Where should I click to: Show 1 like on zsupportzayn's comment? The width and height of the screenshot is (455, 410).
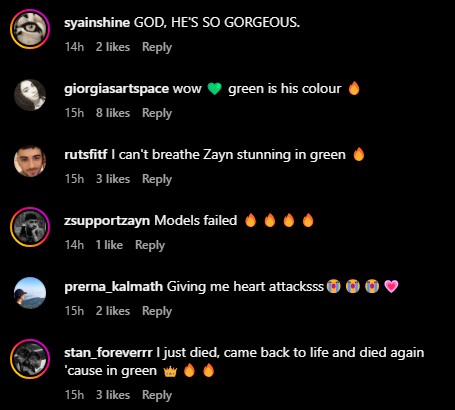[x=109, y=245]
